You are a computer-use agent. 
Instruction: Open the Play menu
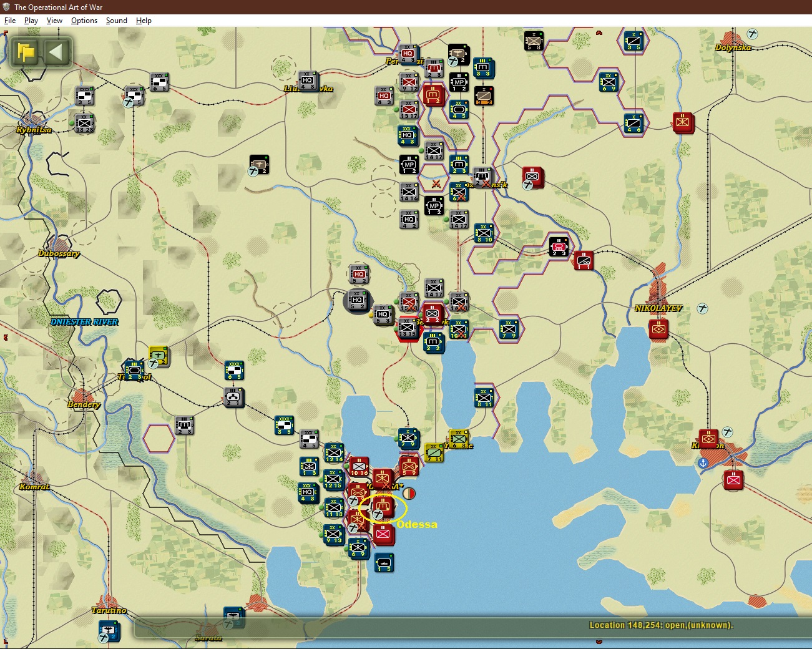coord(31,21)
